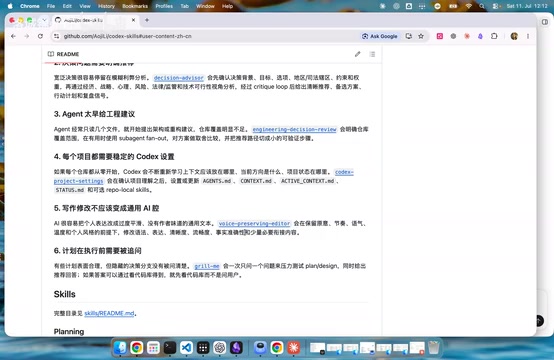Click the AGENTS.md code text

(x=217, y=181)
